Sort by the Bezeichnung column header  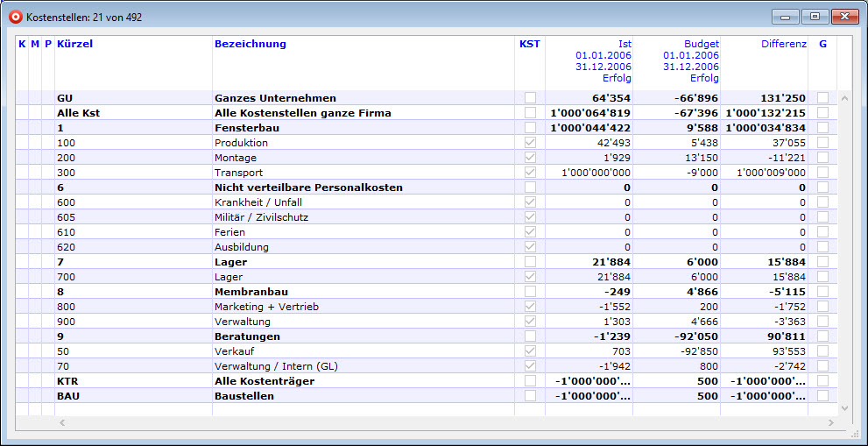(251, 44)
